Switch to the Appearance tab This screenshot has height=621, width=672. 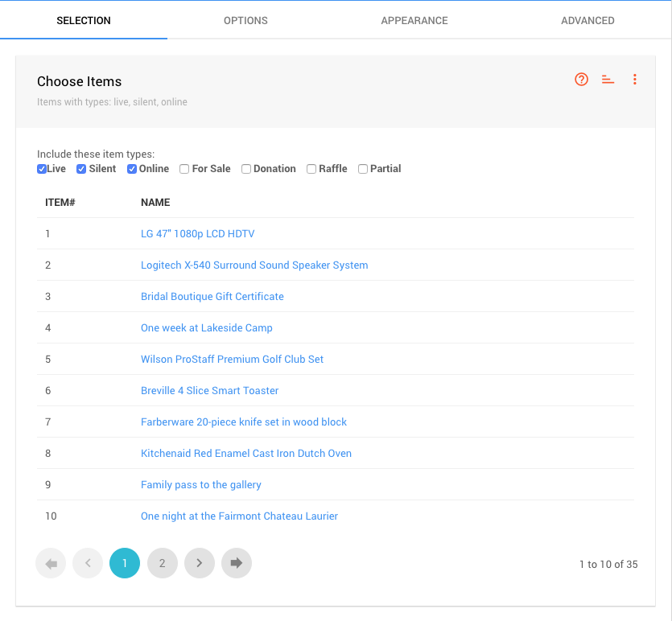click(414, 20)
